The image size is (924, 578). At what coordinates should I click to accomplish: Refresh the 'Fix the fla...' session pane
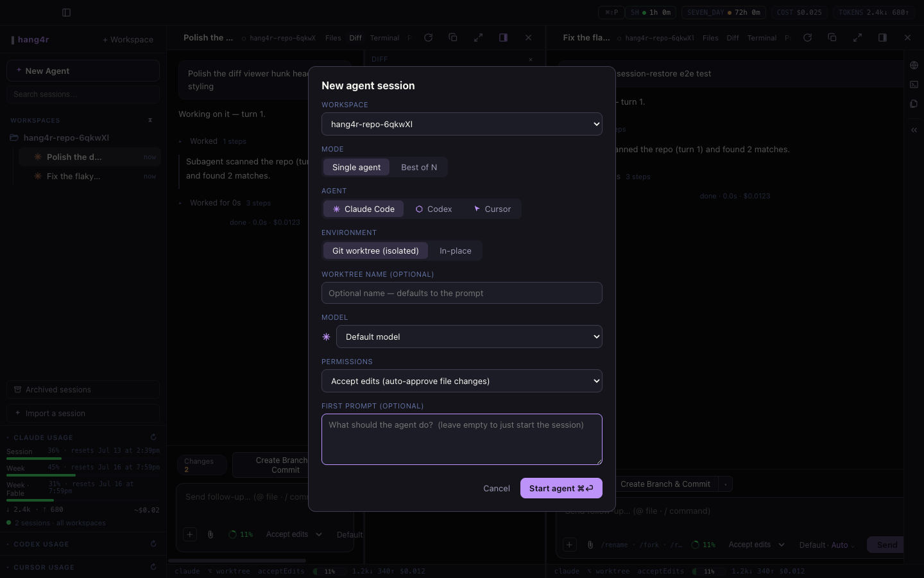807,38
